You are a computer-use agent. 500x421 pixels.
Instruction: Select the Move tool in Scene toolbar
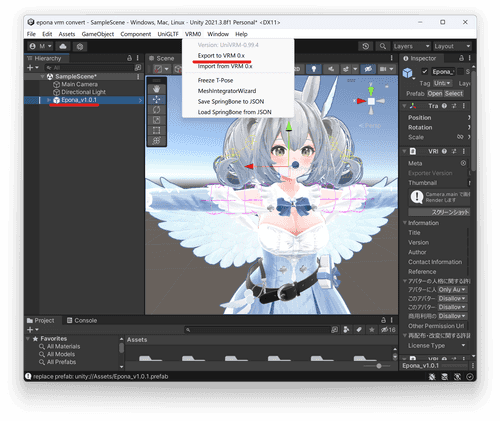(x=156, y=99)
